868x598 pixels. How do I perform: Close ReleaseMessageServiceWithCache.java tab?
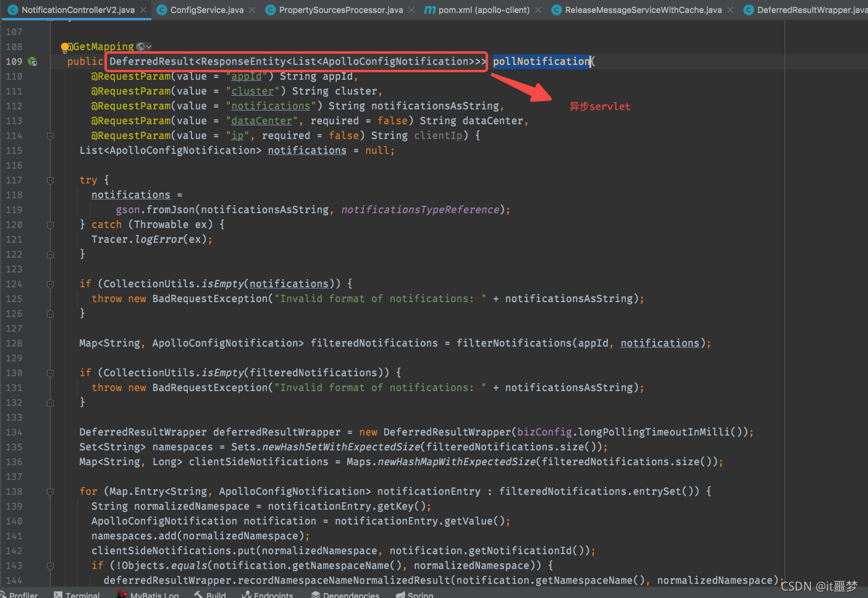pos(730,10)
